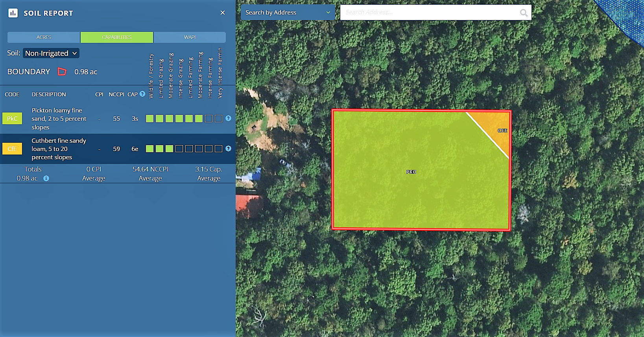644x337 pixels.
Task: Click the CFE label on the map
Action: click(502, 131)
